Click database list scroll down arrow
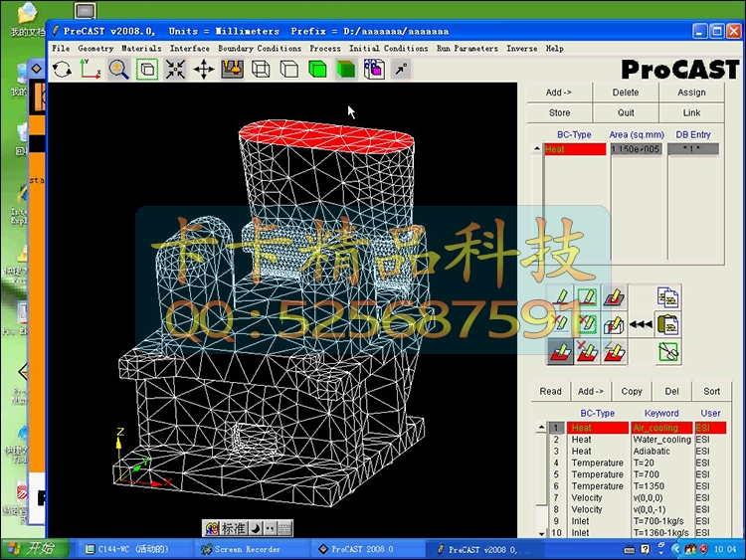Screen dimensions: 746x560 (541, 533)
